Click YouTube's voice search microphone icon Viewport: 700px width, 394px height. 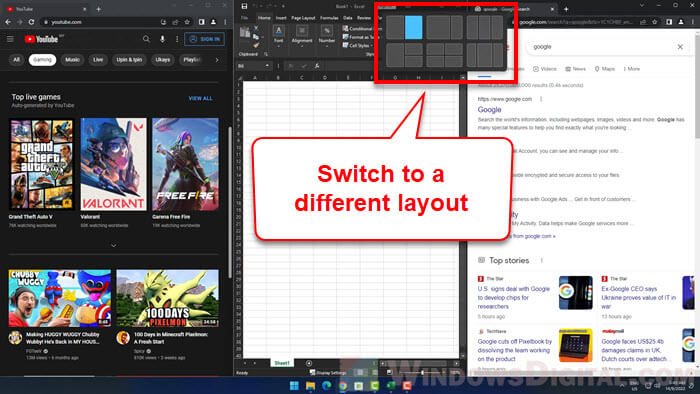[x=162, y=39]
